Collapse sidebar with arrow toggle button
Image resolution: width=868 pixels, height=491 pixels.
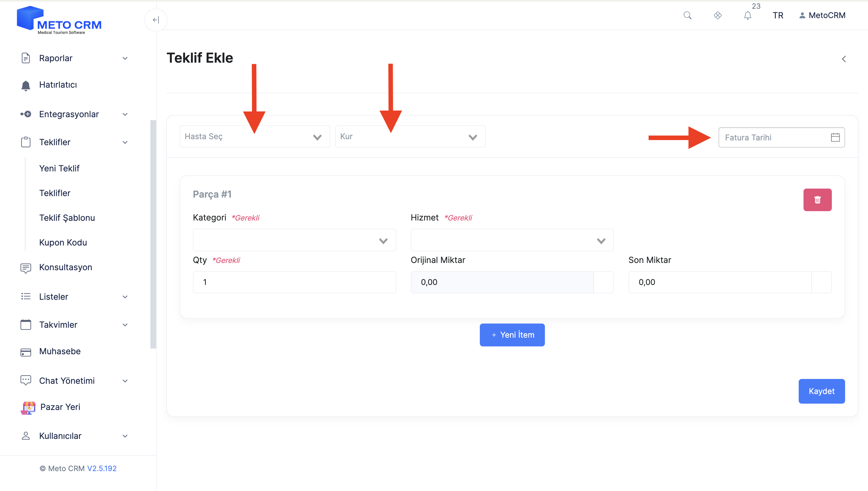[156, 20]
